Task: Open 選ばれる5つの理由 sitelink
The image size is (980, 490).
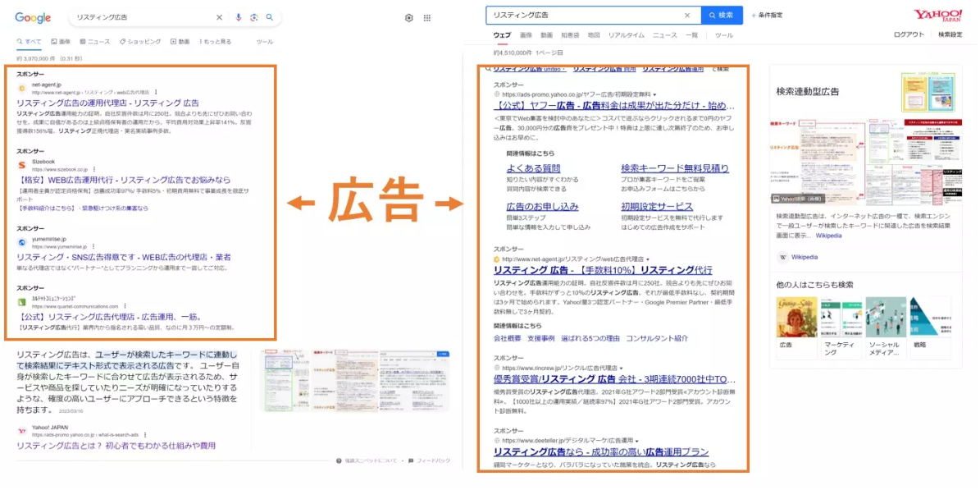Action: pos(590,338)
